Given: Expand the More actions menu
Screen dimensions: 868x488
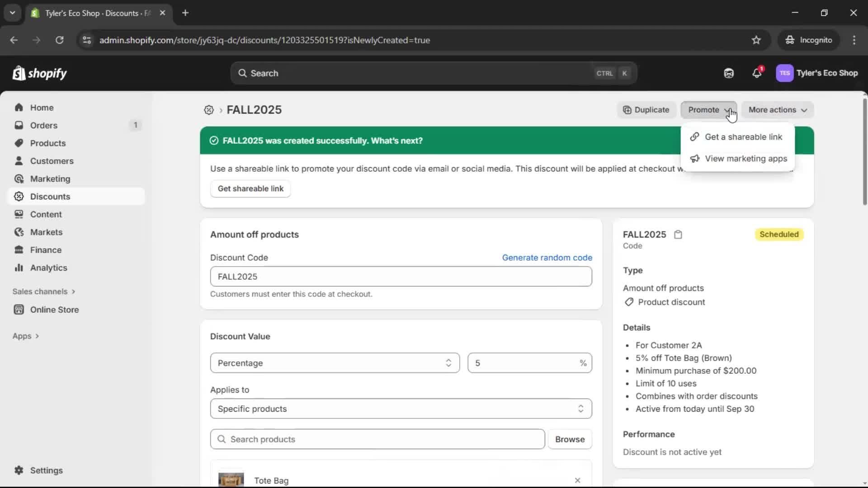Looking at the screenshot, I should click(777, 110).
